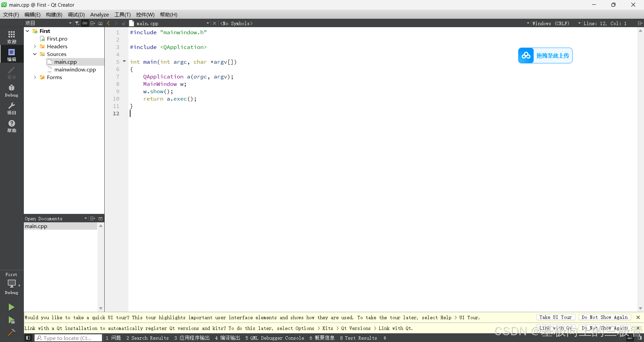This screenshot has height=342, width=644.
Task: Split the project panel view
Action: point(93,23)
